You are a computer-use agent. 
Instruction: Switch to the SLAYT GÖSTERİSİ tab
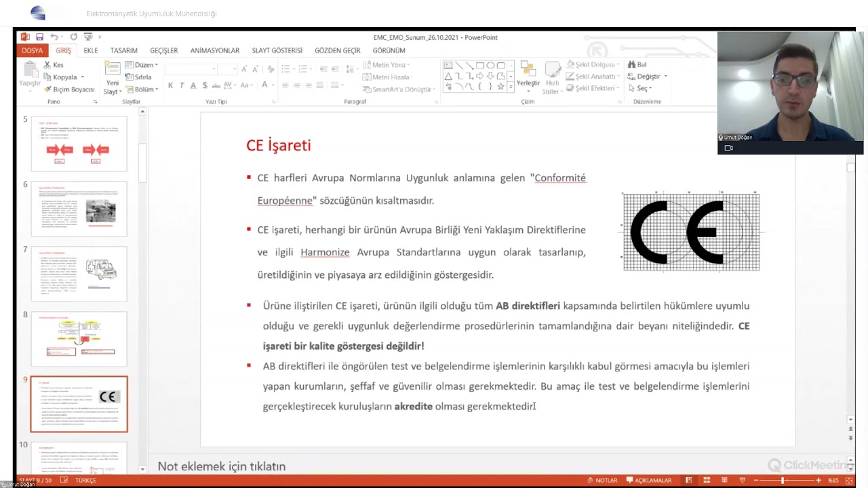coord(277,50)
